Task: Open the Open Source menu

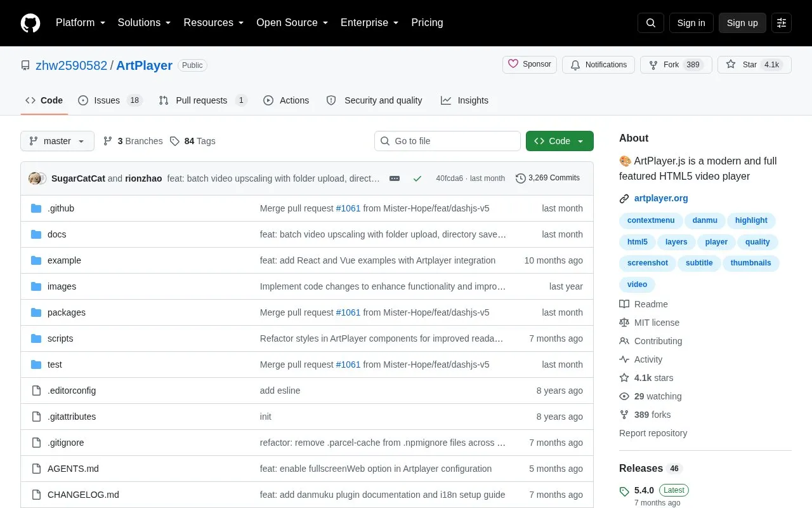Action: click(x=292, y=23)
